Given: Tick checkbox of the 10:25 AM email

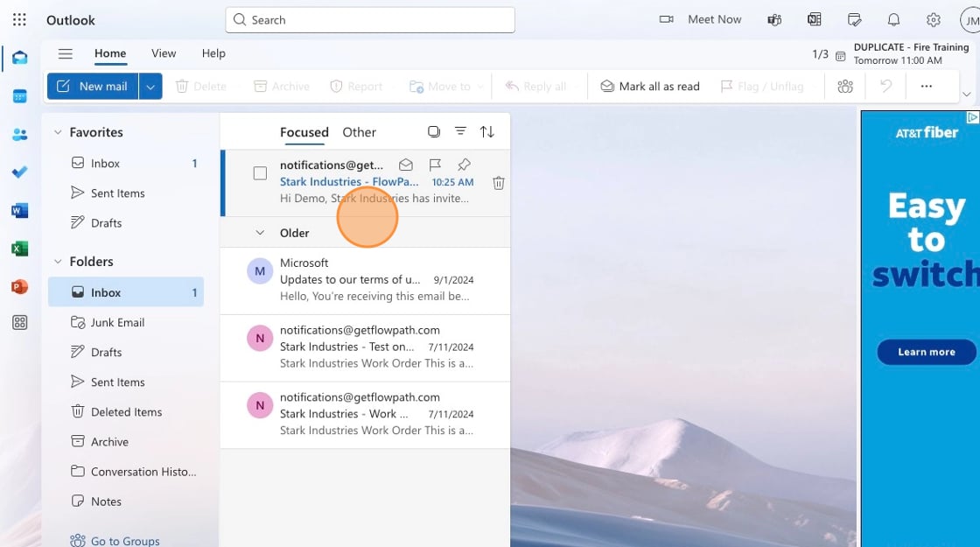Looking at the screenshot, I should coord(260,173).
